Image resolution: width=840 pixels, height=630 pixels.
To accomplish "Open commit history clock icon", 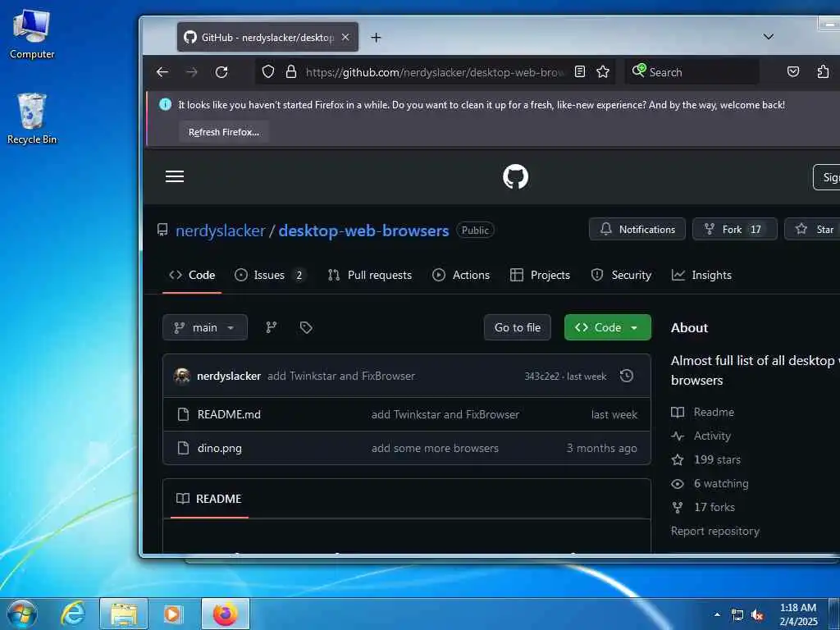I will point(626,376).
